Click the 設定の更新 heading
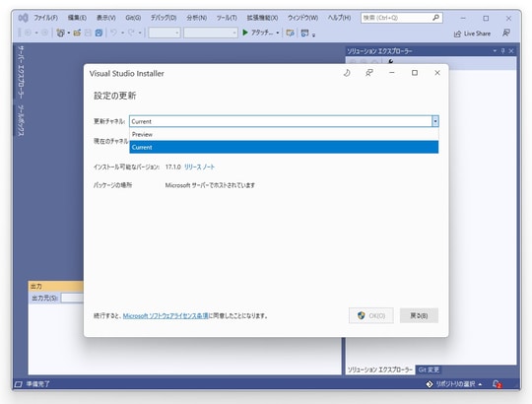 pyautogui.click(x=114, y=96)
